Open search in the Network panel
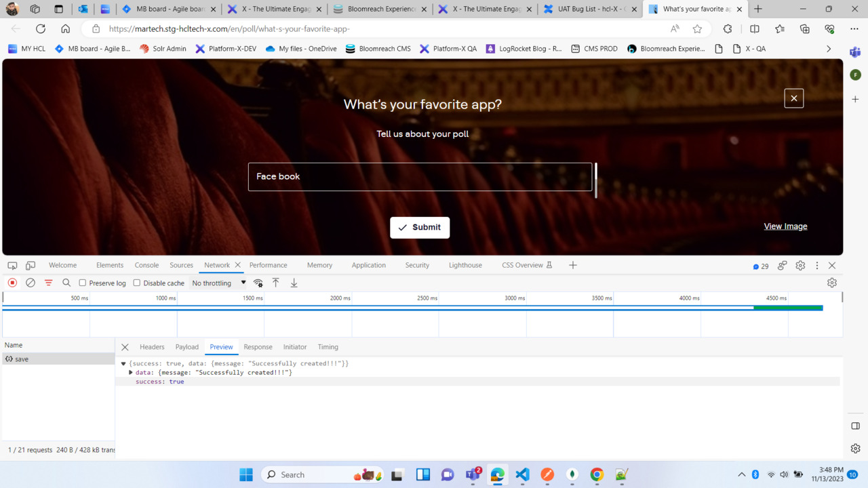868x488 pixels. [x=66, y=283]
